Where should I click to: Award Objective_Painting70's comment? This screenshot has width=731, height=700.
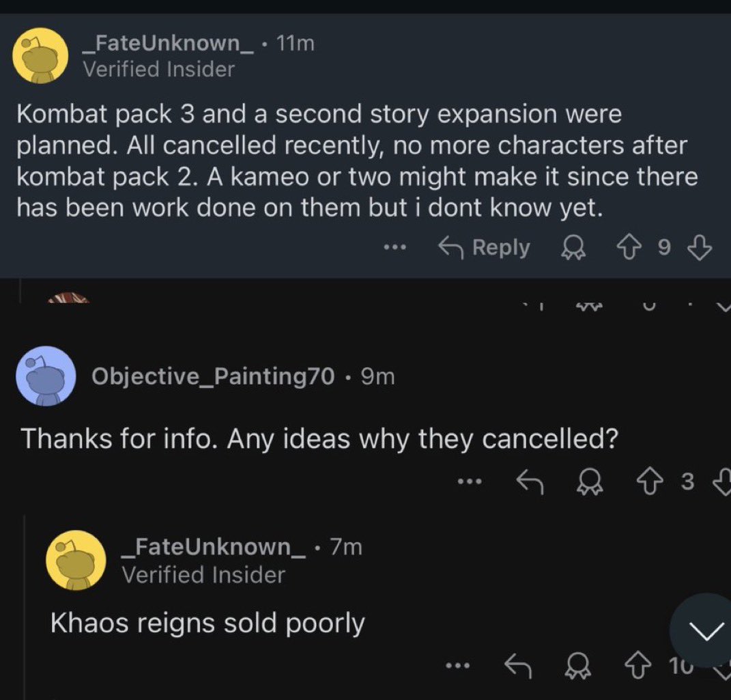coord(590,481)
